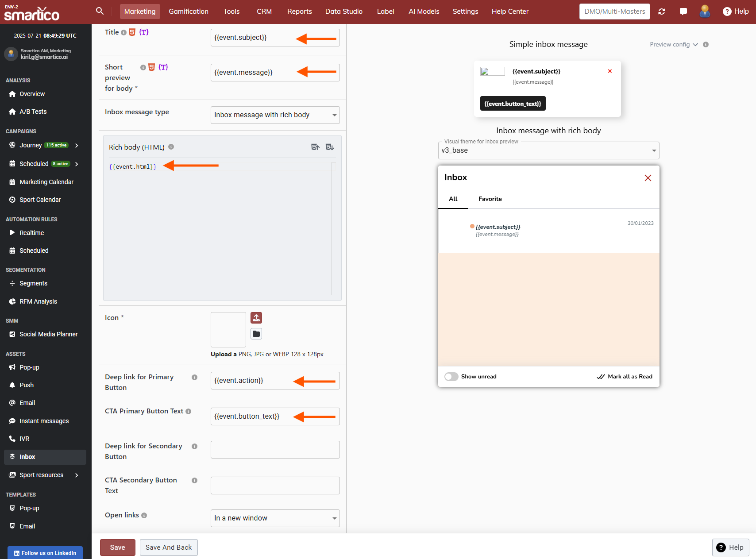The image size is (756, 559).
Task: Open Segments in the sidebar
Action: [33, 283]
